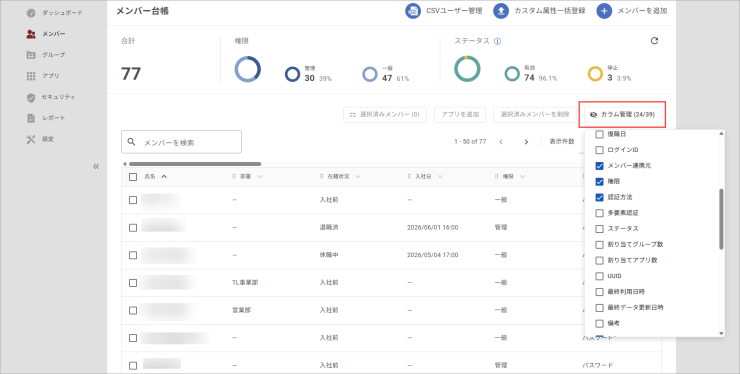The height and width of the screenshot is (374, 740).
Task: Check the 最終データ更新日時 column option
Action: pyautogui.click(x=599, y=308)
